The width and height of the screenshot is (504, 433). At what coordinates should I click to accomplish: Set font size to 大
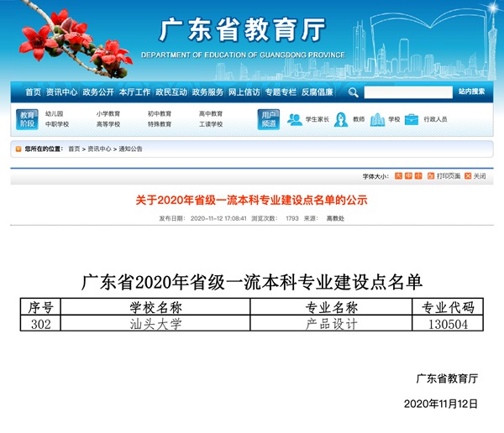click(x=398, y=175)
